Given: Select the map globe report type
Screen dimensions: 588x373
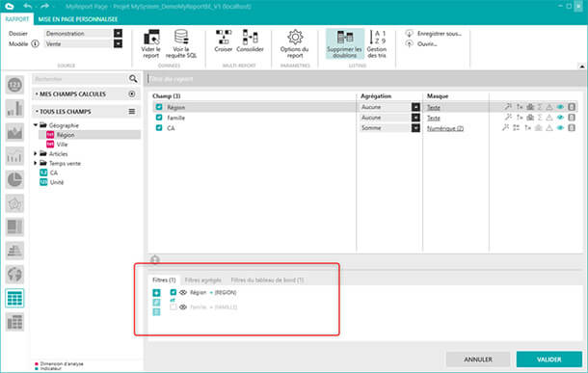Looking at the screenshot, I should click(x=14, y=275).
